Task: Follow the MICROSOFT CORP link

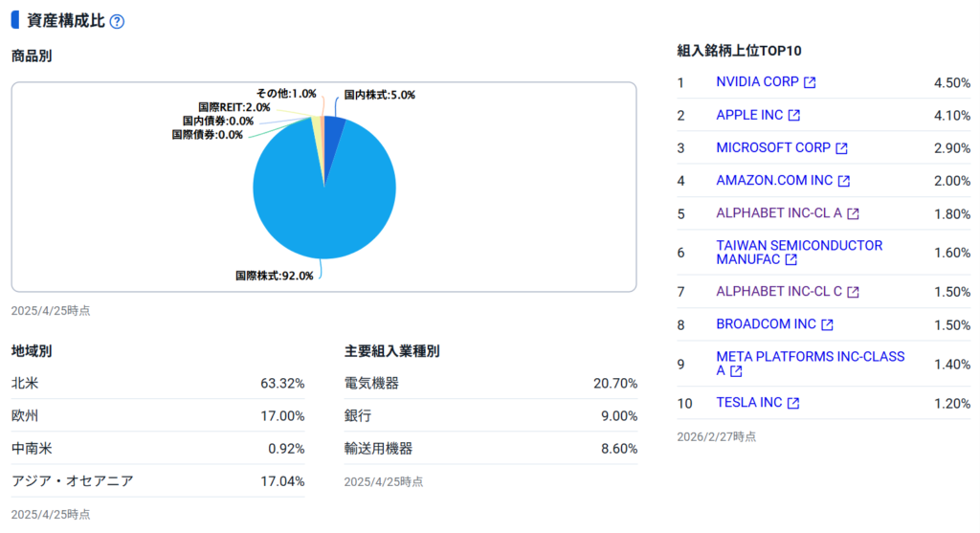Action: click(x=773, y=147)
